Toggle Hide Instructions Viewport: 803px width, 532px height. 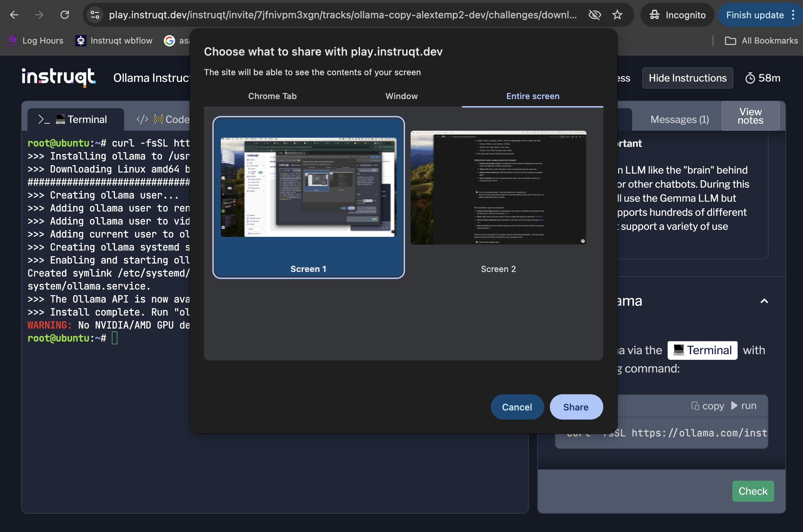(x=687, y=78)
